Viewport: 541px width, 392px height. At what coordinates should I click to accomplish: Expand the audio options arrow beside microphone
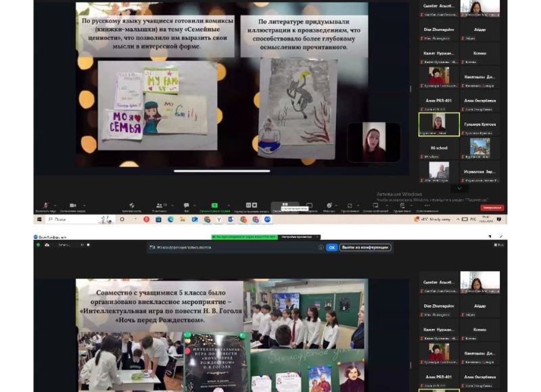pyautogui.click(x=54, y=203)
